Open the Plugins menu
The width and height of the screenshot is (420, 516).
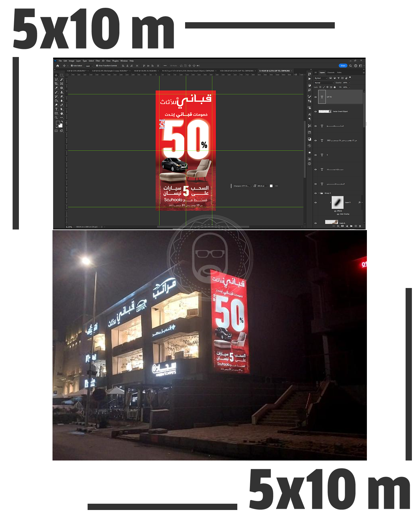[x=115, y=61]
